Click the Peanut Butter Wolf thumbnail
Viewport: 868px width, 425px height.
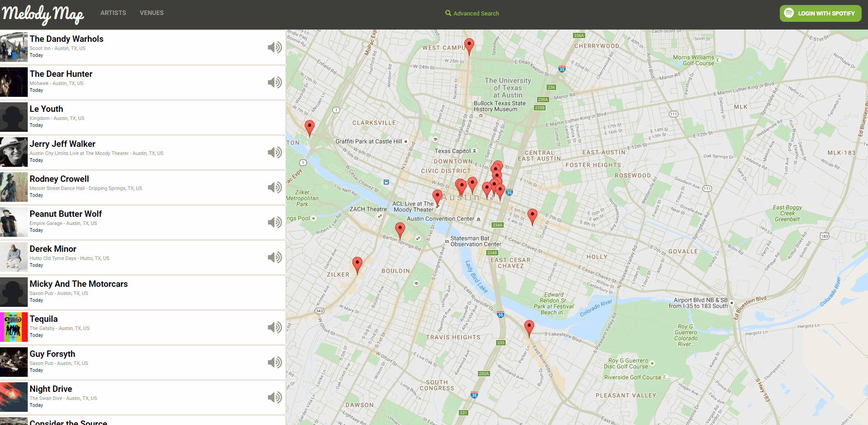(14, 222)
